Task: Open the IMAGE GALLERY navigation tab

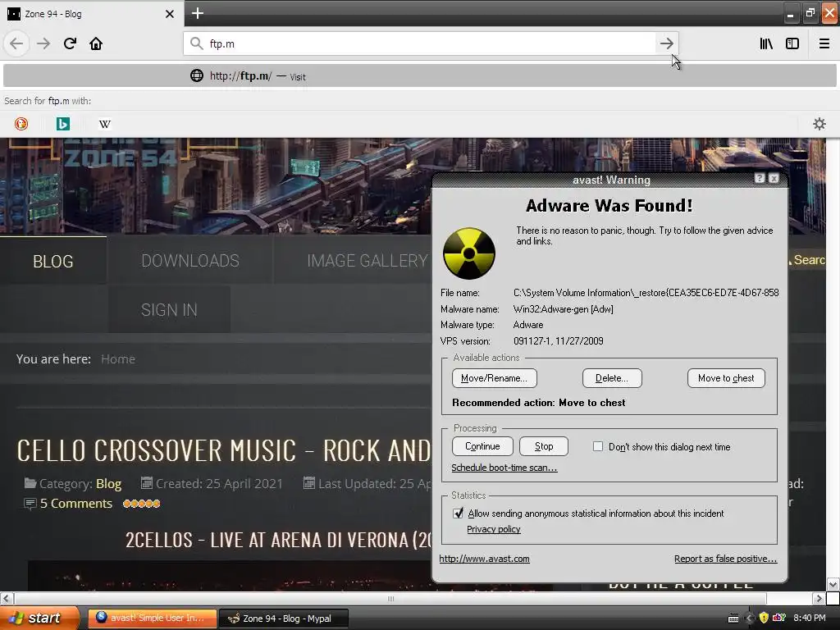Action: pyautogui.click(x=367, y=261)
